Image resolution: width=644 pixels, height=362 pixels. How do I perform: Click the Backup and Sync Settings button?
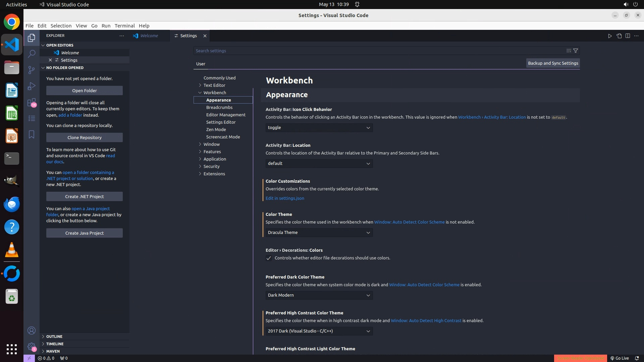click(x=553, y=63)
